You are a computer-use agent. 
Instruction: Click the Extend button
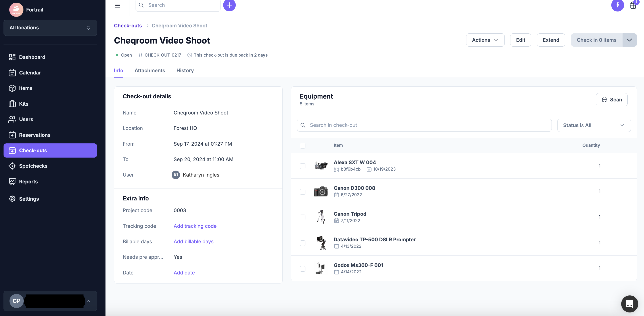point(551,40)
